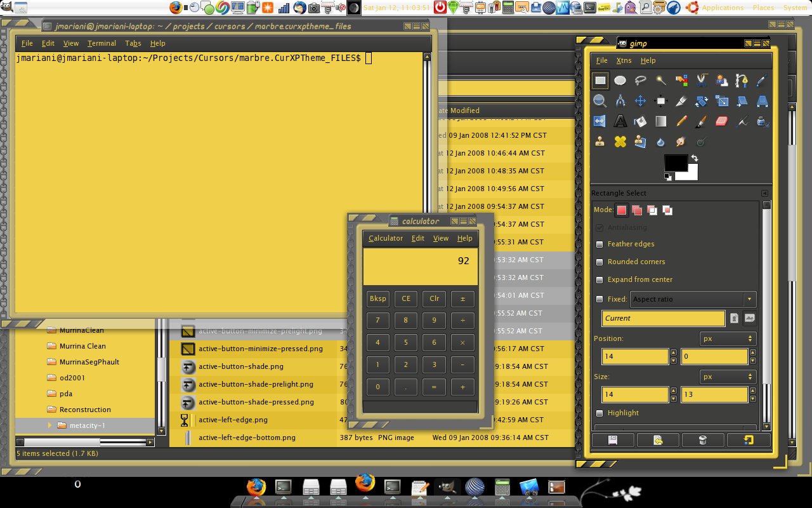
Task: Pick the Color Picker eyedropper tool
Action: (x=763, y=81)
